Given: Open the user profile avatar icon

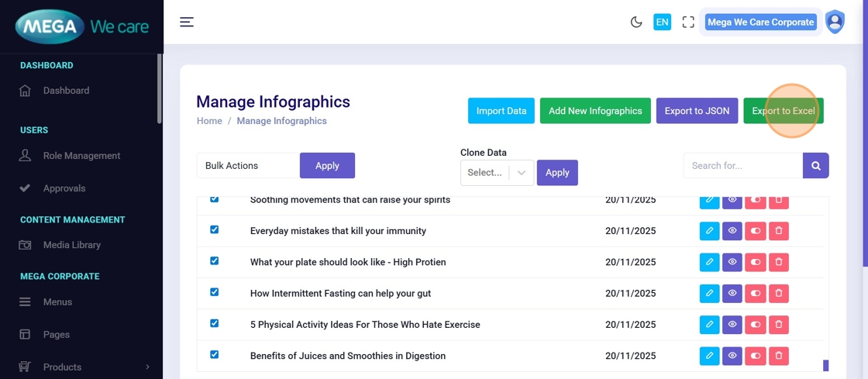Looking at the screenshot, I should pos(835,22).
